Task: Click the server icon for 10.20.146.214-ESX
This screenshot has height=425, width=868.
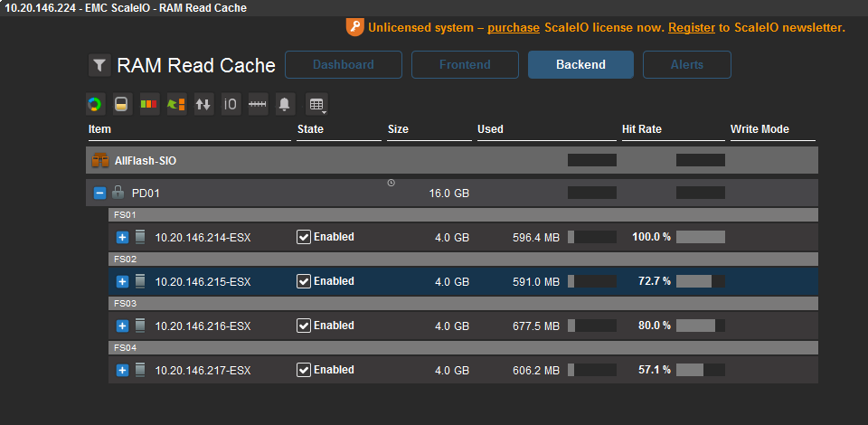Action: (x=140, y=237)
